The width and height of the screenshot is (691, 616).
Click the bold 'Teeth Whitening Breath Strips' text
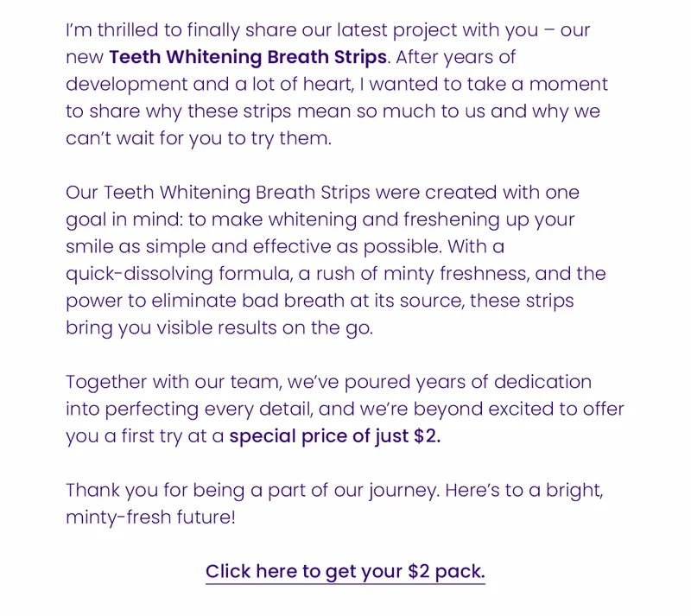(248, 57)
